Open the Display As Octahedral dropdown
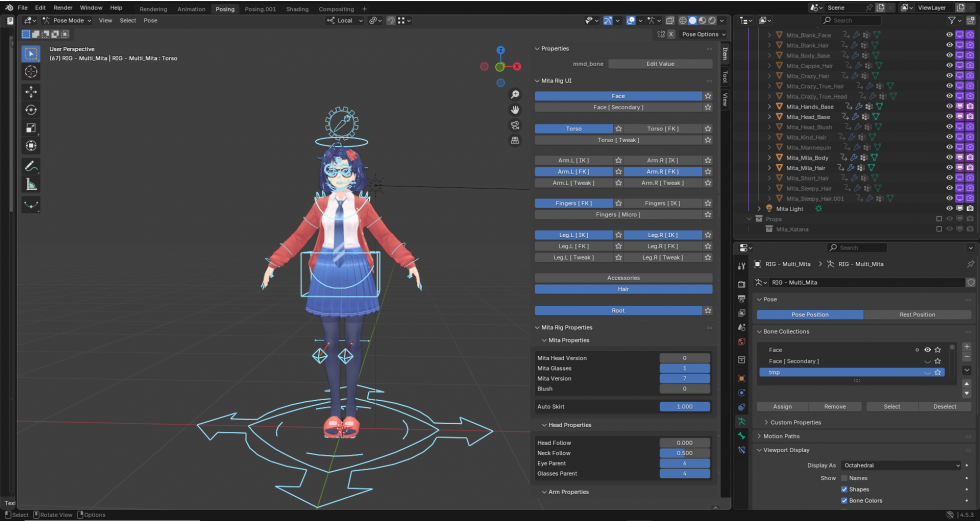Screen dimensions: 980x521 (901, 465)
